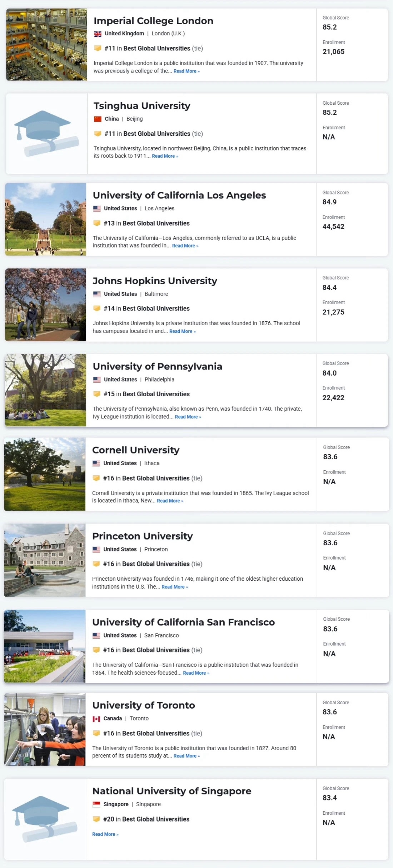The width and height of the screenshot is (393, 868).
Task: Click the US flag icon under Cornell University
Action: pyautogui.click(x=96, y=463)
